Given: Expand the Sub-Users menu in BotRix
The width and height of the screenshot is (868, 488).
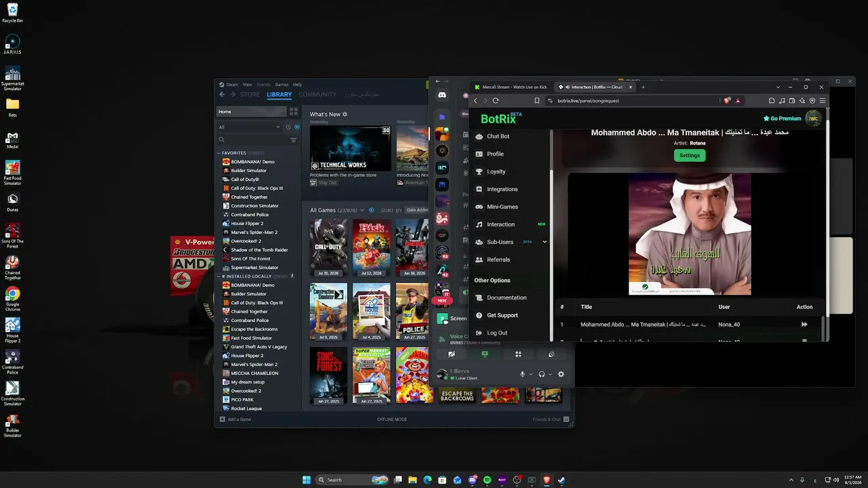Looking at the screenshot, I should (x=545, y=242).
